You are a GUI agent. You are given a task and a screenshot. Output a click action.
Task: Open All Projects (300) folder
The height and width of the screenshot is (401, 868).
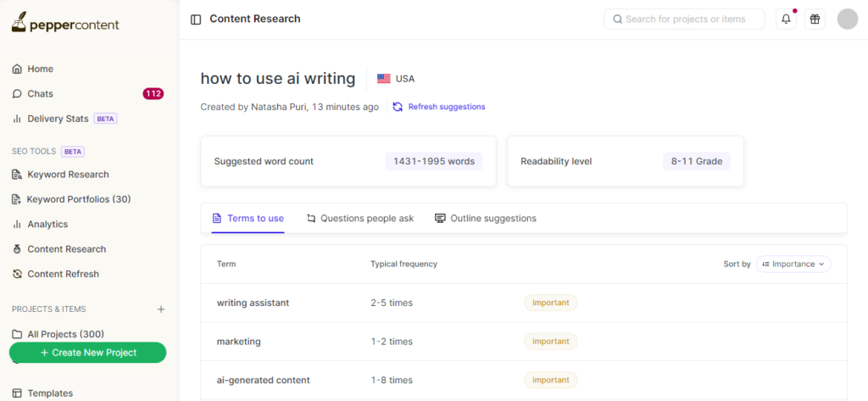click(65, 334)
